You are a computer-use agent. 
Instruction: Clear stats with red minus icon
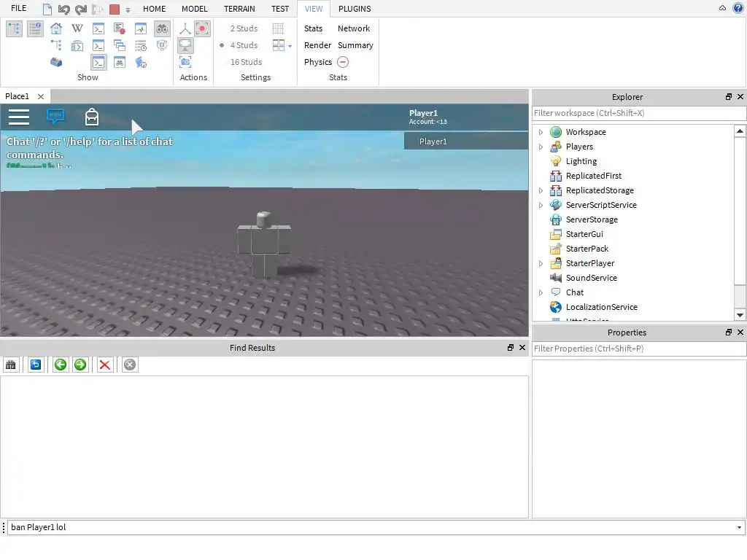click(x=343, y=62)
